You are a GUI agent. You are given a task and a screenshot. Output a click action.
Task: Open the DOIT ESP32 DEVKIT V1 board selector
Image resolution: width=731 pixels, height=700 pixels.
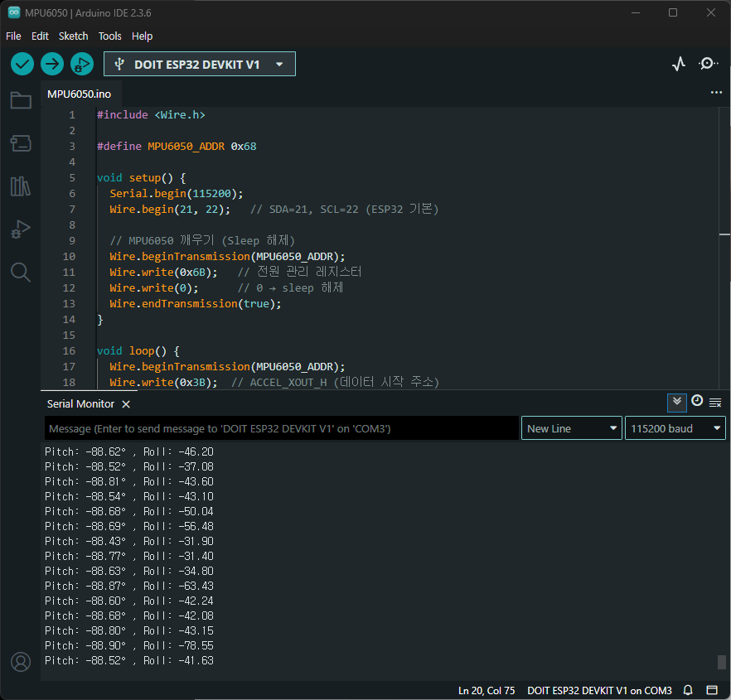[x=200, y=64]
